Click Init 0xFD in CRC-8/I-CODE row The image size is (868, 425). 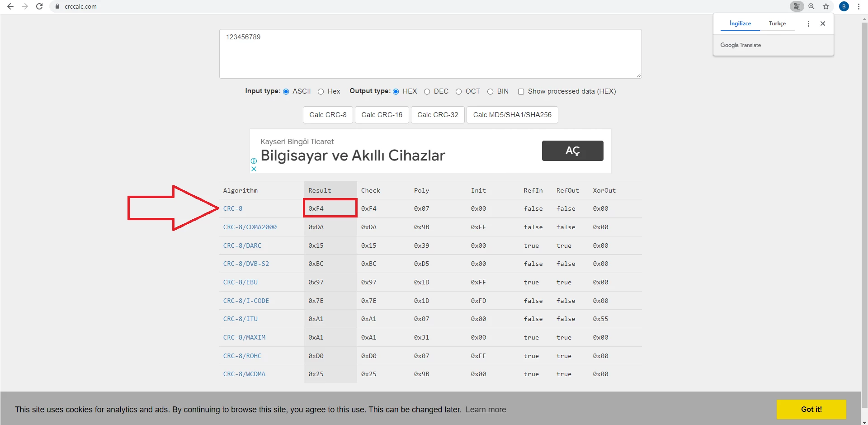[x=478, y=301]
